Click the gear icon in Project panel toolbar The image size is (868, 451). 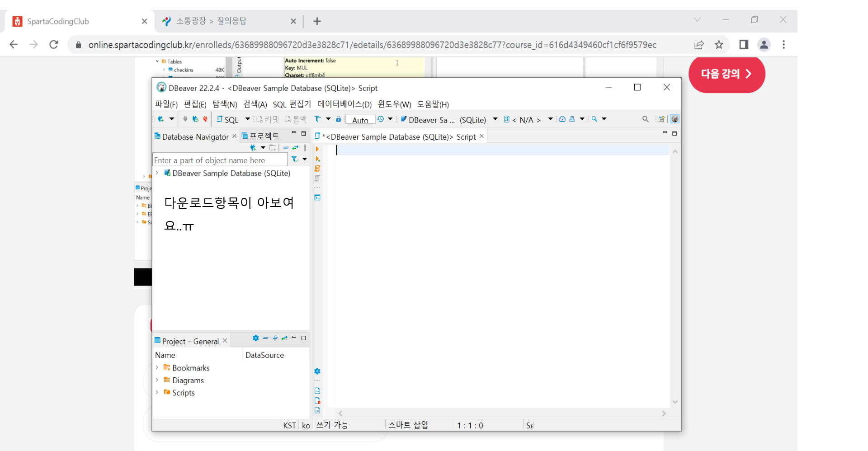255,338
